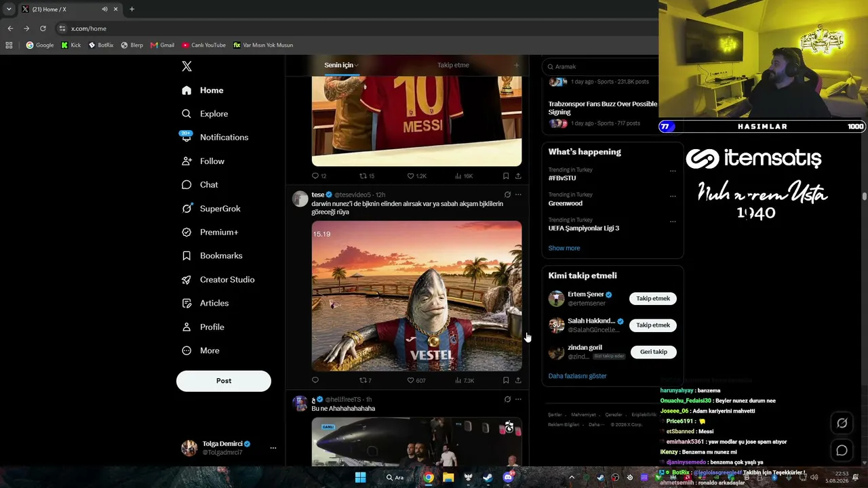
Task: Open the X logo home link
Action: pyautogui.click(x=187, y=66)
